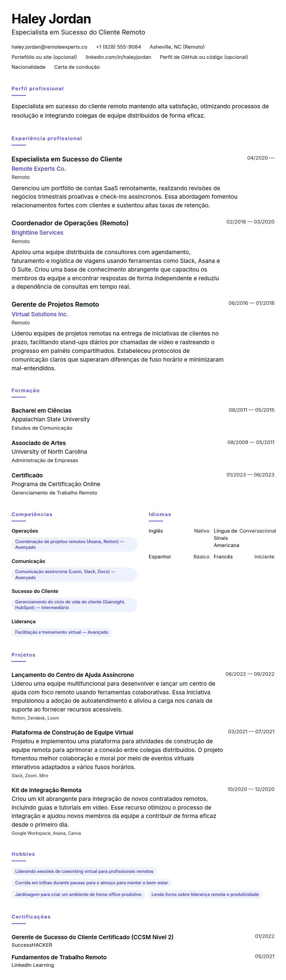This screenshot has height=980, width=286.
Task: Click the Conversacional proficiency level
Action: [x=257, y=531]
